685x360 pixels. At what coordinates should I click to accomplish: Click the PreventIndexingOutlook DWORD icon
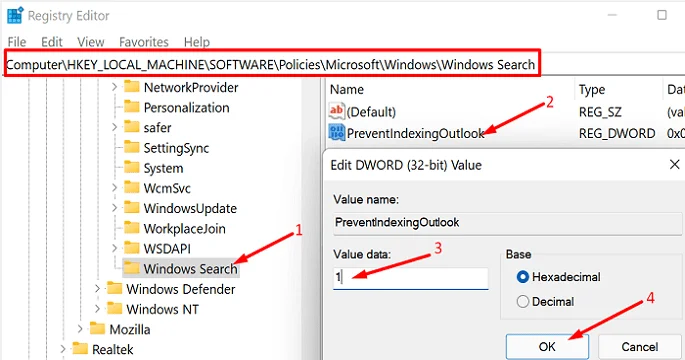[336, 132]
